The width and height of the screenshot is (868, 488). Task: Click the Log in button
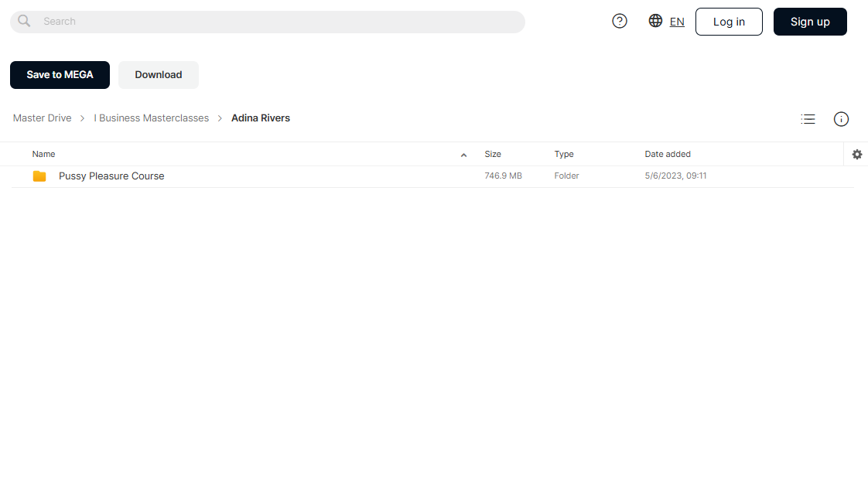pyautogui.click(x=729, y=22)
